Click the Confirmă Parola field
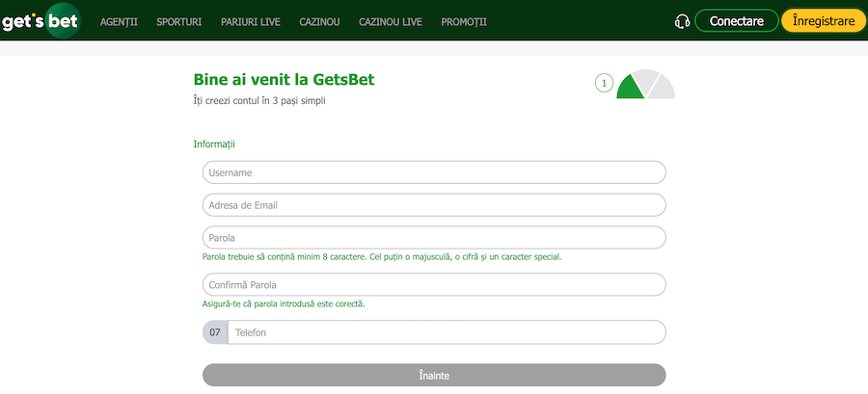 coord(434,284)
